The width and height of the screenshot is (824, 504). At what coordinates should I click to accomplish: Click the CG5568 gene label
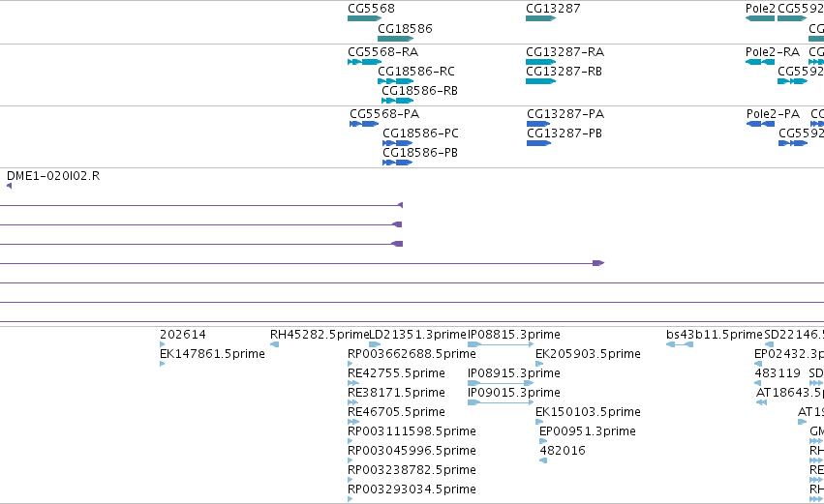point(371,9)
